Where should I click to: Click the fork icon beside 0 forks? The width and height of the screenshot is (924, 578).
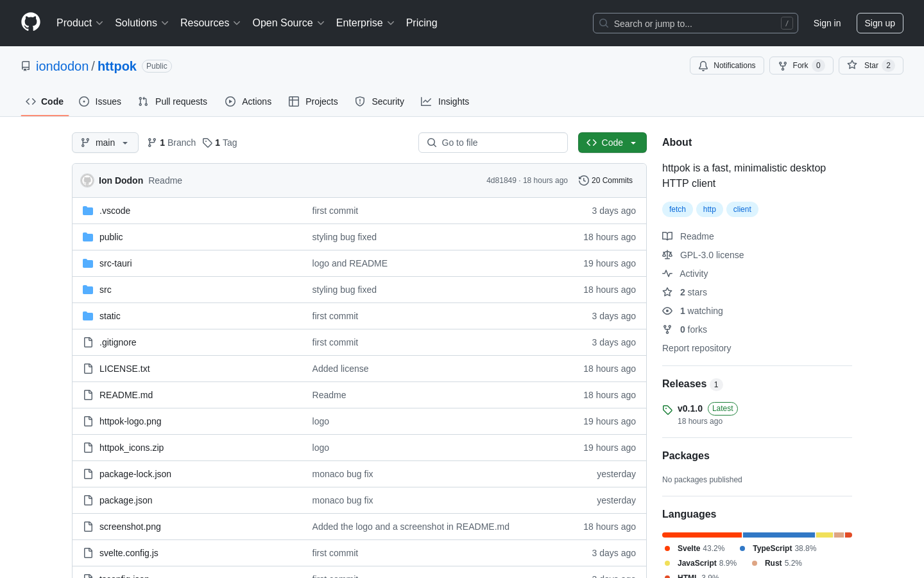pos(667,329)
